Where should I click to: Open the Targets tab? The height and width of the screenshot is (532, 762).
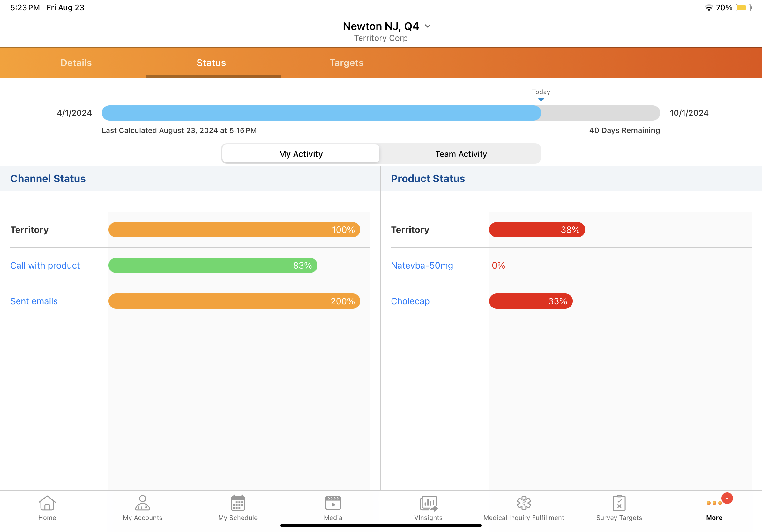pyautogui.click(x=346, y=63)
